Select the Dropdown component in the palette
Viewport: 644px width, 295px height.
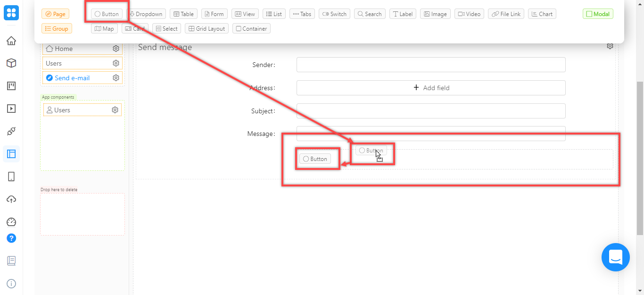146,14
